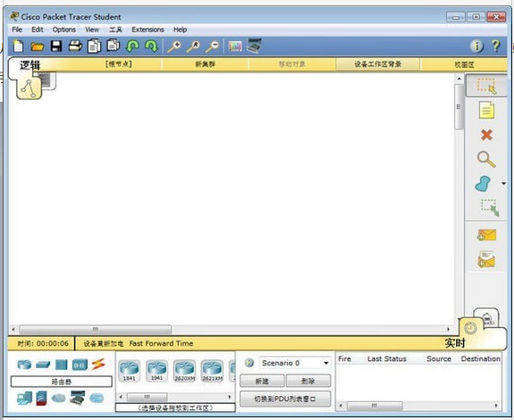Viewport: 514px width, 420px height.
Task: Click 设备工作区背景 bar button
Action: (377, 64)
